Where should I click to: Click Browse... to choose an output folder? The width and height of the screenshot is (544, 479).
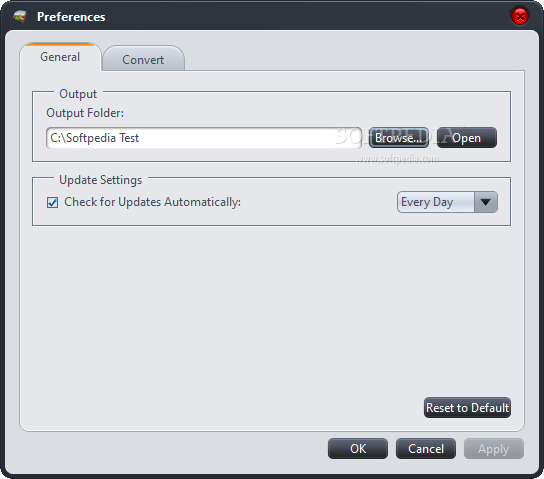[x=398, y=138]
